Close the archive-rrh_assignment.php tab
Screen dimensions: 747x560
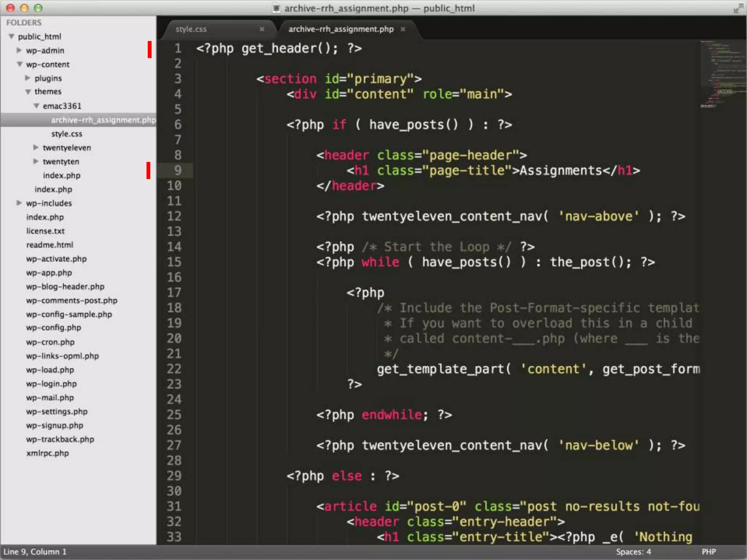point(403,29)
